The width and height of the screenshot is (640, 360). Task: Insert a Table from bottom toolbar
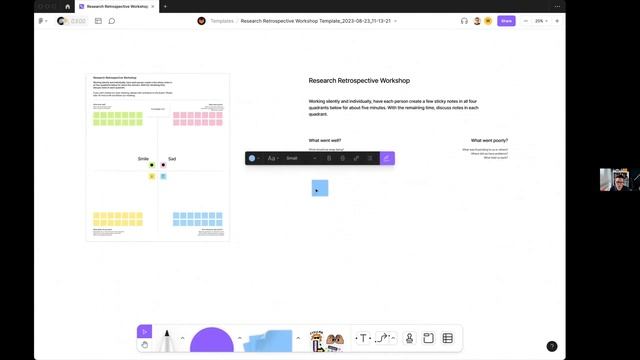[447, 338]
